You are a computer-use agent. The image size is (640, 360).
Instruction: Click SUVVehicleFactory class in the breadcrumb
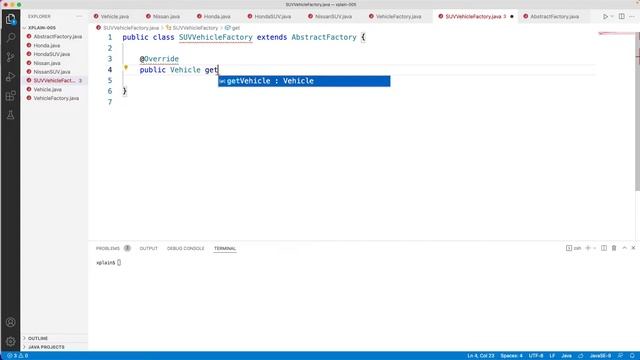pyautogui.click(x=195, y=28)
